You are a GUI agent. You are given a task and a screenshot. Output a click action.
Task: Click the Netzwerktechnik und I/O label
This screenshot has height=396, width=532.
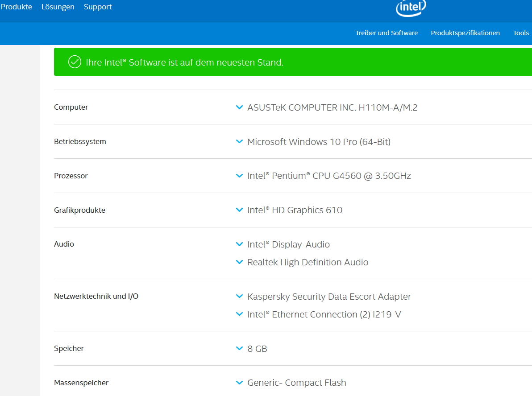(96, 296)
